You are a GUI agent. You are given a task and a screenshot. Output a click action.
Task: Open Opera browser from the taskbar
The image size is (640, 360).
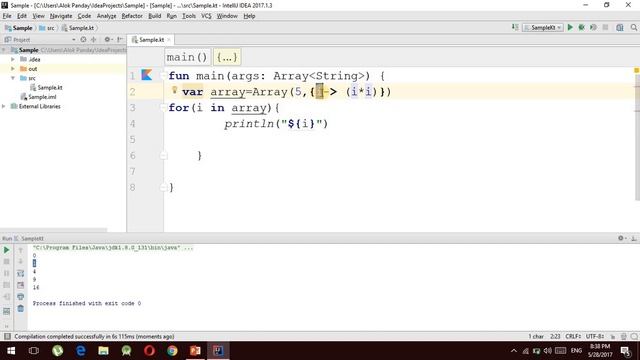[x=149, y=351]
